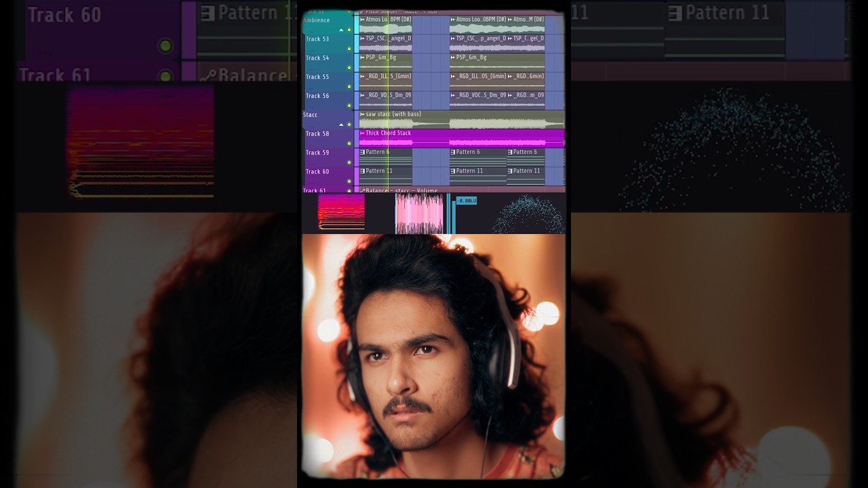
Task: Click pattern icon of first Pattern 11 clip
Action: coord(362,171)
